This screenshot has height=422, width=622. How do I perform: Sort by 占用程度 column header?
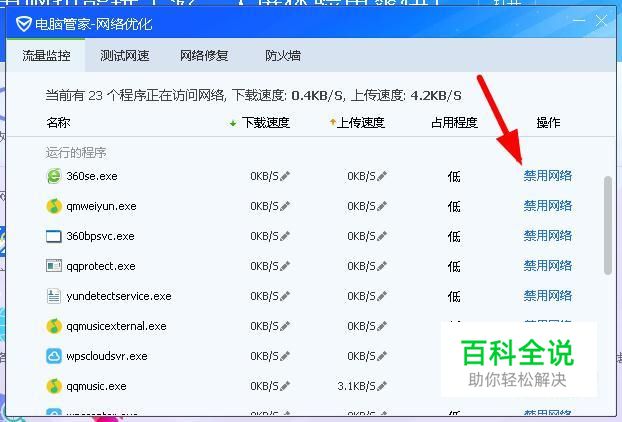pyautogui.click(x=454, y=123)
